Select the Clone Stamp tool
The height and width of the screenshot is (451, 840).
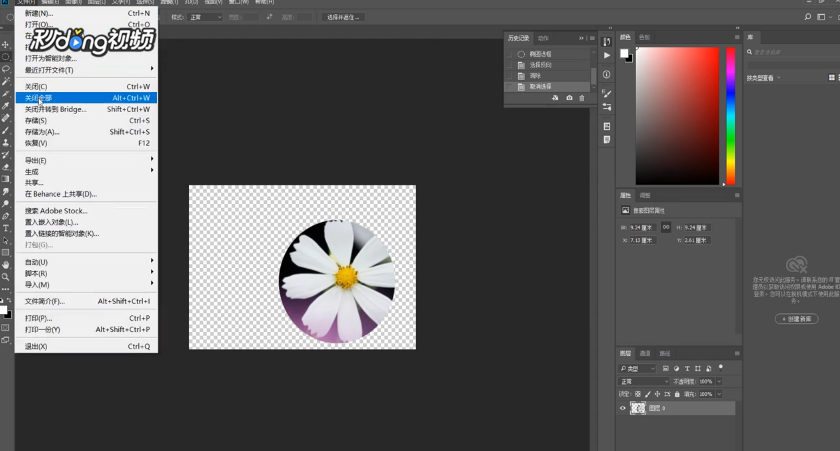click(6, 143)
